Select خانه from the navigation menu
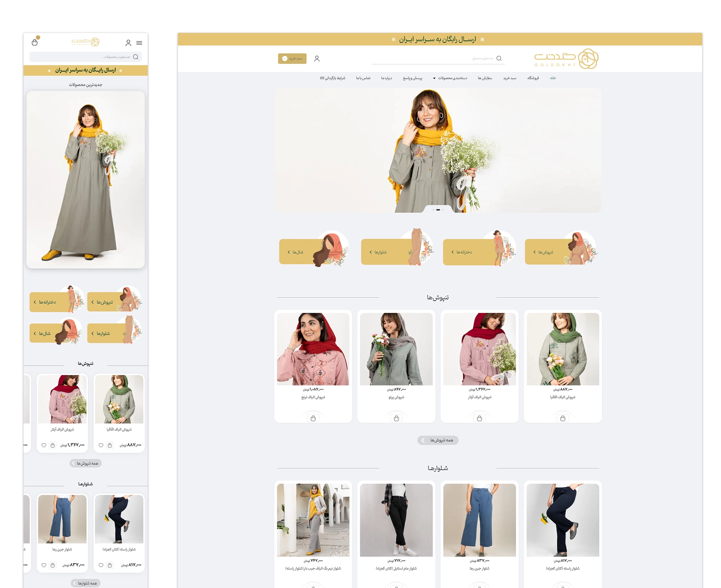The width and height of the screenshot is (721, 588). [x=553, y=78]
